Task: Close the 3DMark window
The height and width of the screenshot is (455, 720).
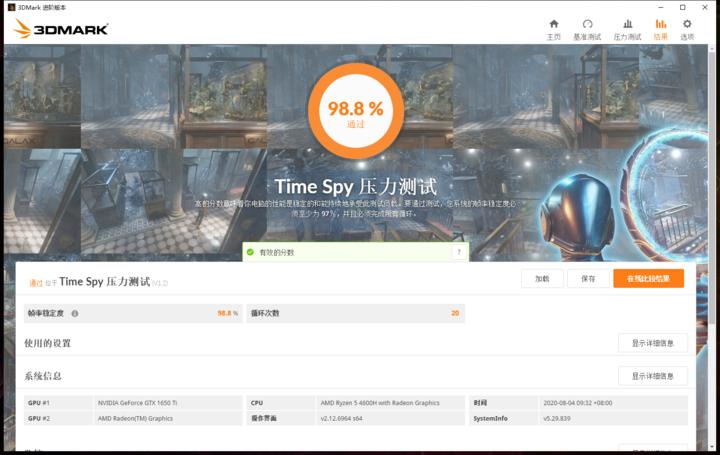Action: 705,7
